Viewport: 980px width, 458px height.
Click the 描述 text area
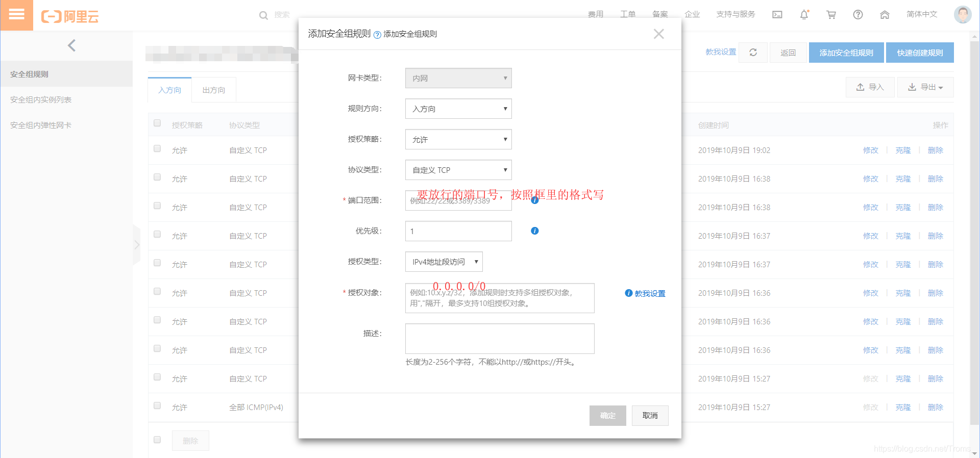point(500,339)
